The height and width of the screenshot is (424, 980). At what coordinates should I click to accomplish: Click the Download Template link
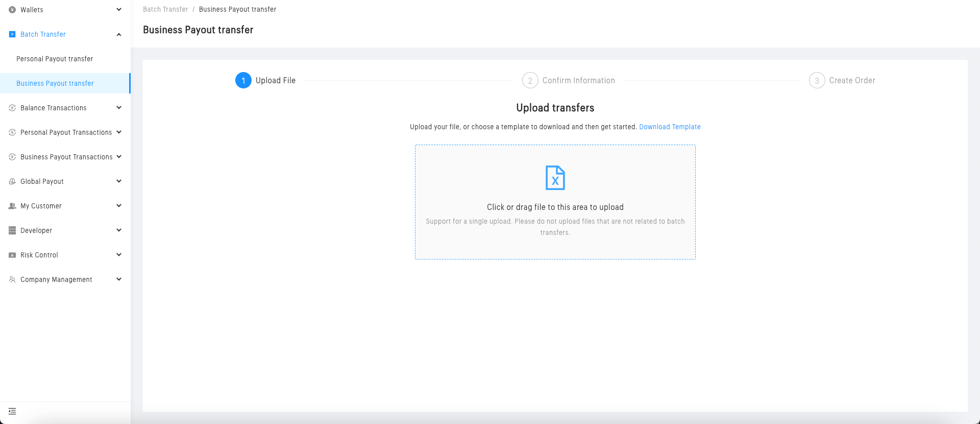point(670,127)
